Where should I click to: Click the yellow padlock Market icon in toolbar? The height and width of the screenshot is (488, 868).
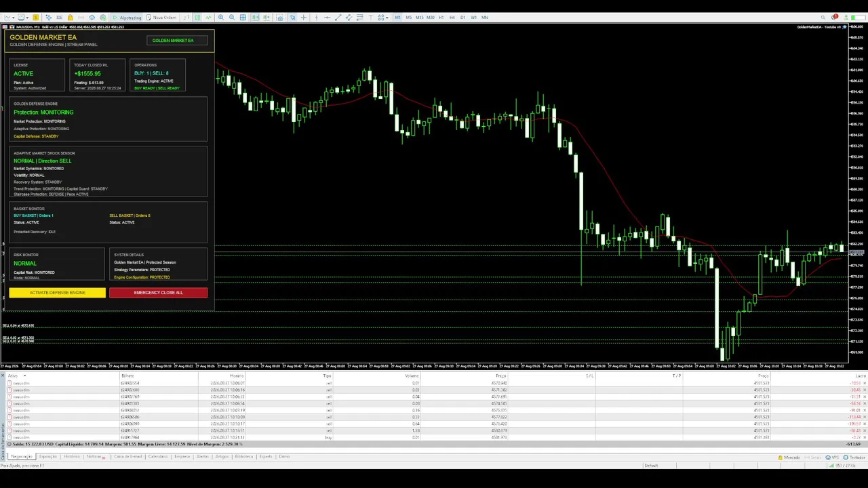70,18
